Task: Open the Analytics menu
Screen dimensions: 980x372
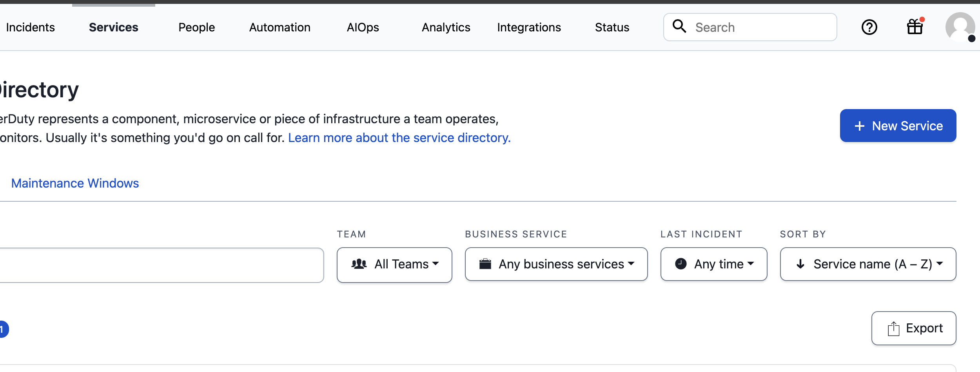Action: pyautogui.click(x=446, y=27)
